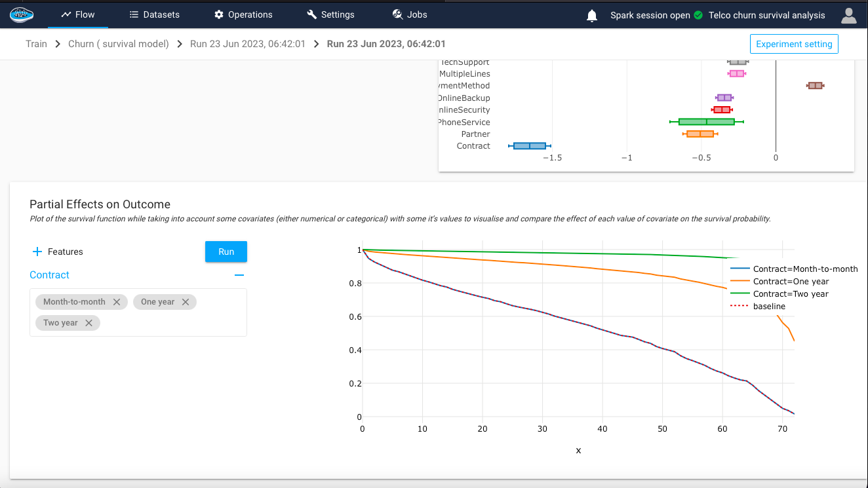Image resolution: width=868 pixels, height=488 pixels.
Task: Open the notifications bell
Action: coord(592,15)
